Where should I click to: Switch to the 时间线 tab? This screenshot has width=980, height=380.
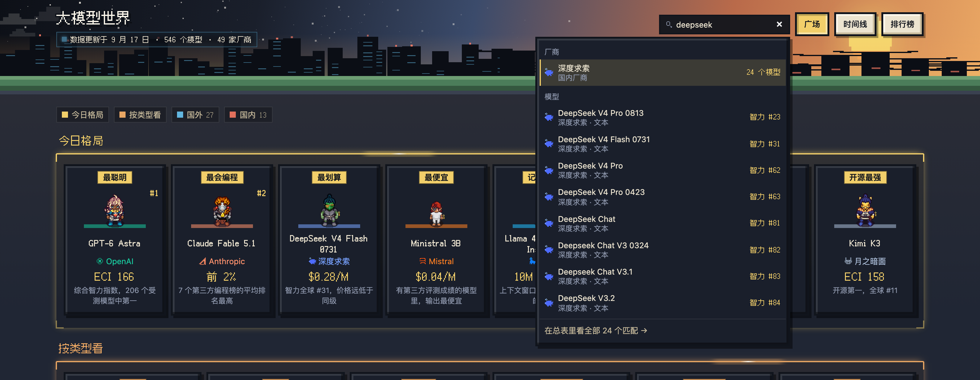point(855,25)
